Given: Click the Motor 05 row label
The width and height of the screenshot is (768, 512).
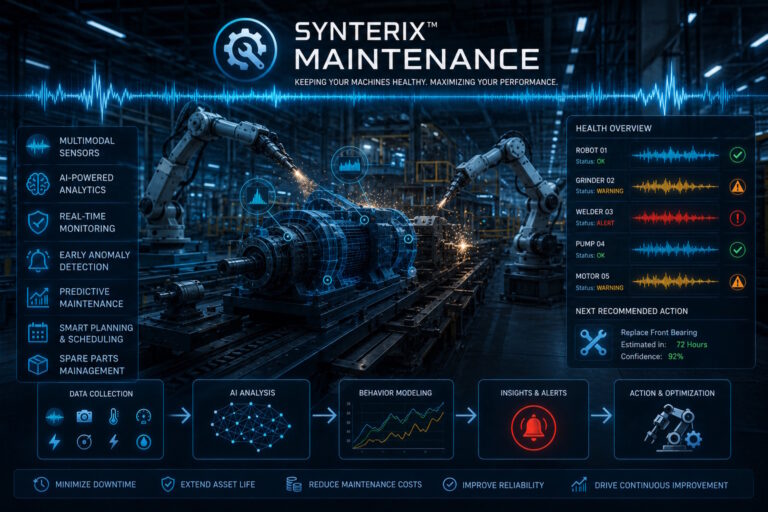Looking at the screenshot, I should [x=592, y=276].
